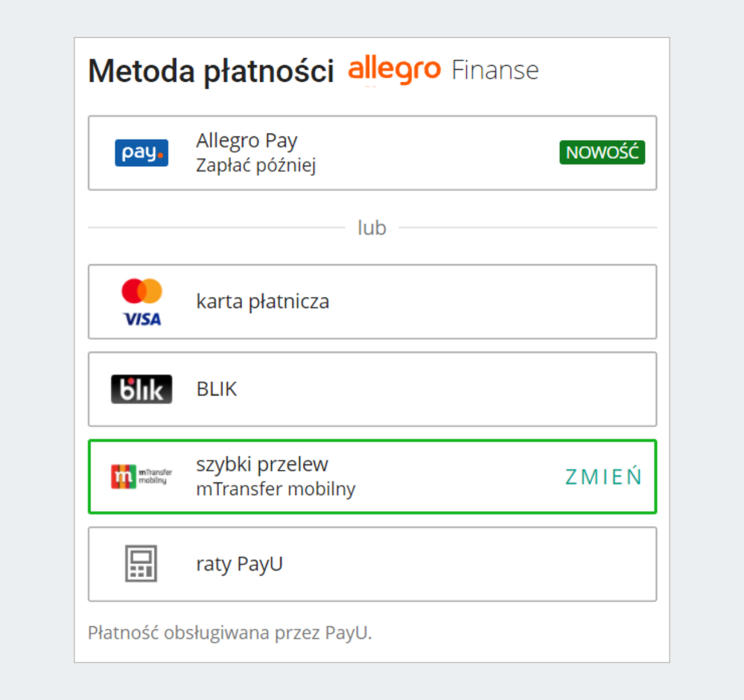The image size is (744, 700).
Task: Click the mTransfer mobilny subtitle text
Action: (x=276, y=489)
